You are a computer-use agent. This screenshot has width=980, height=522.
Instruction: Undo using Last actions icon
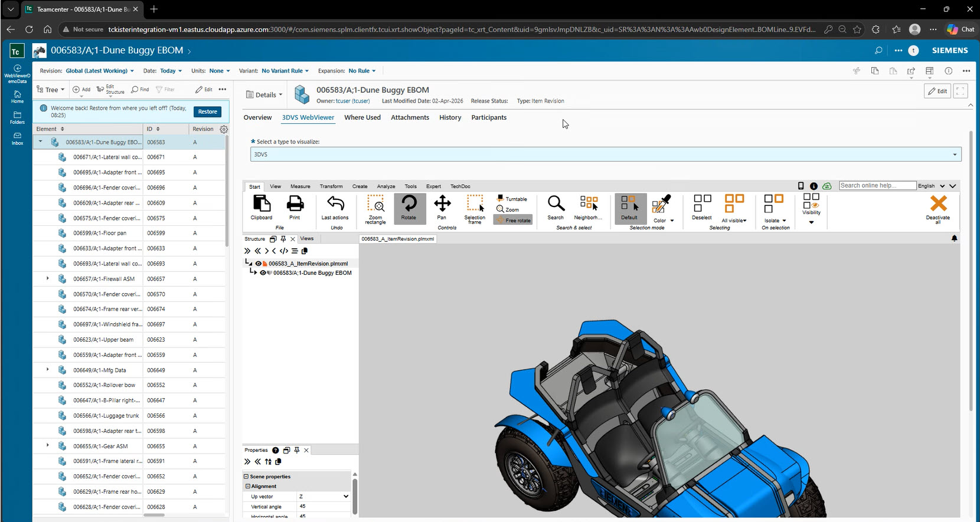pos(335,208)
